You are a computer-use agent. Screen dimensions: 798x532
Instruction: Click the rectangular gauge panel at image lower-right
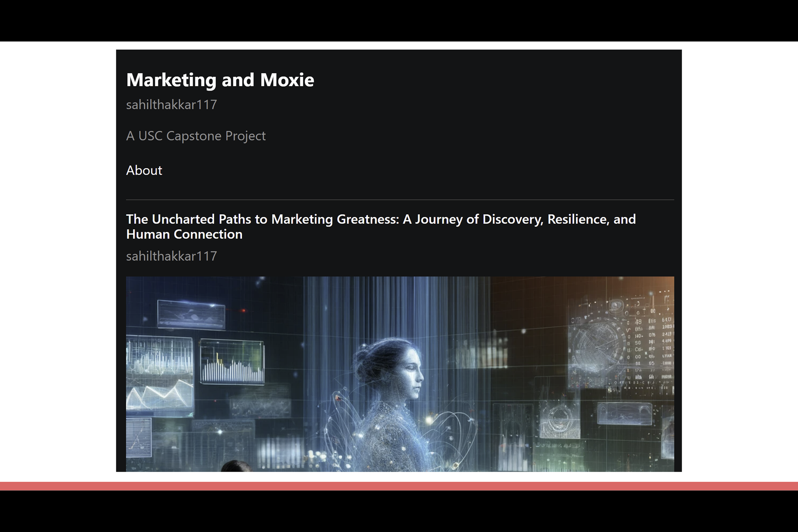click(x=624, y=414)
